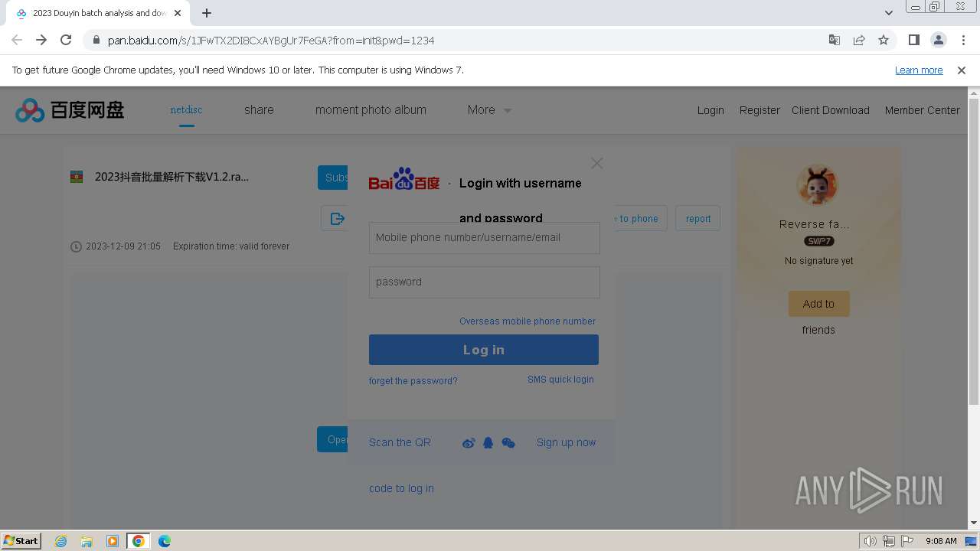Click the volume icon in system tray
Image resolution: width=980 pixels, height=551 pixels.
coord(871,541)
